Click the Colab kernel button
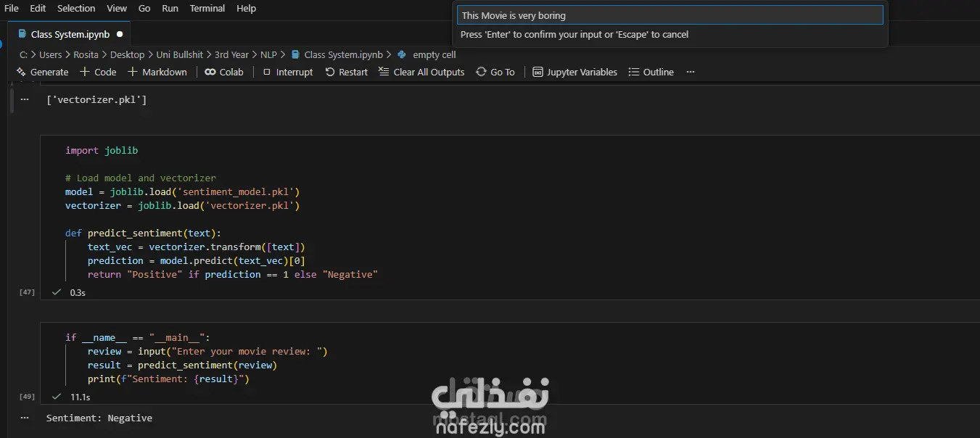 (x=224, y=72)
